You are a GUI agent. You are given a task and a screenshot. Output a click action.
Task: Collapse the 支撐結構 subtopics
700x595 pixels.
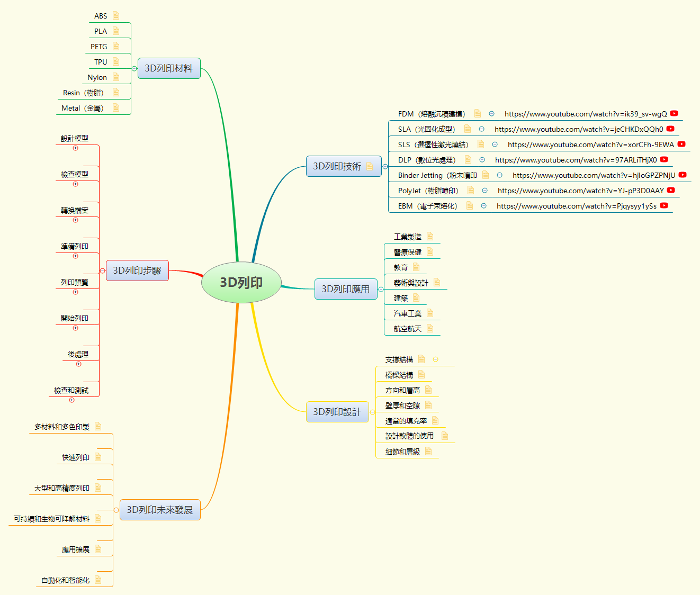435,358
